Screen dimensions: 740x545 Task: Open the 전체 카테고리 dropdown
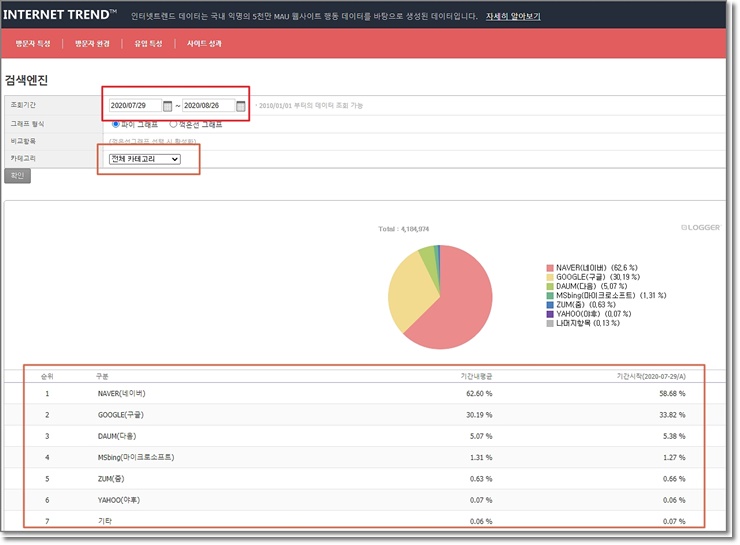point(144,159)
